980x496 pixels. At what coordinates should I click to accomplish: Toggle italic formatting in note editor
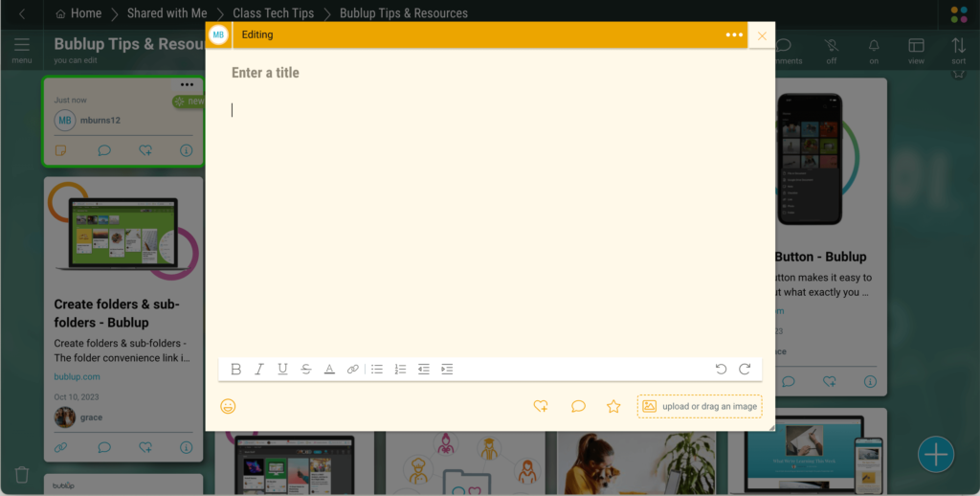[x=258, y=369]
